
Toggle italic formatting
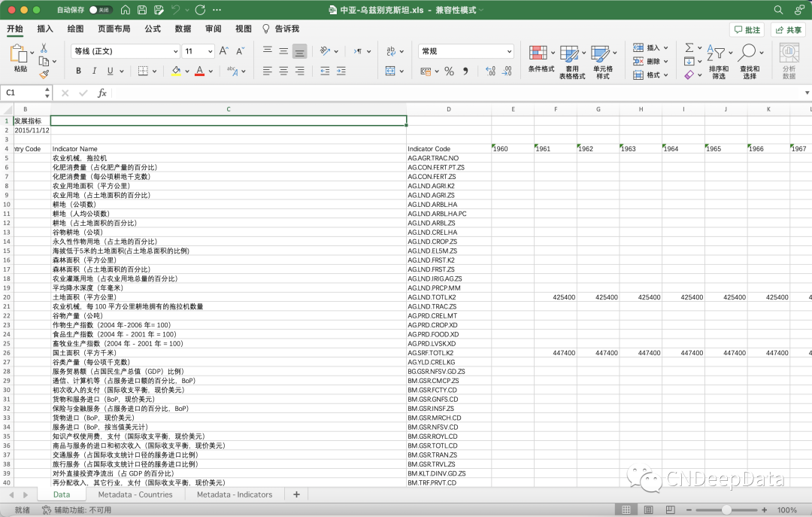pyautogui.click(x=94, y=71)
